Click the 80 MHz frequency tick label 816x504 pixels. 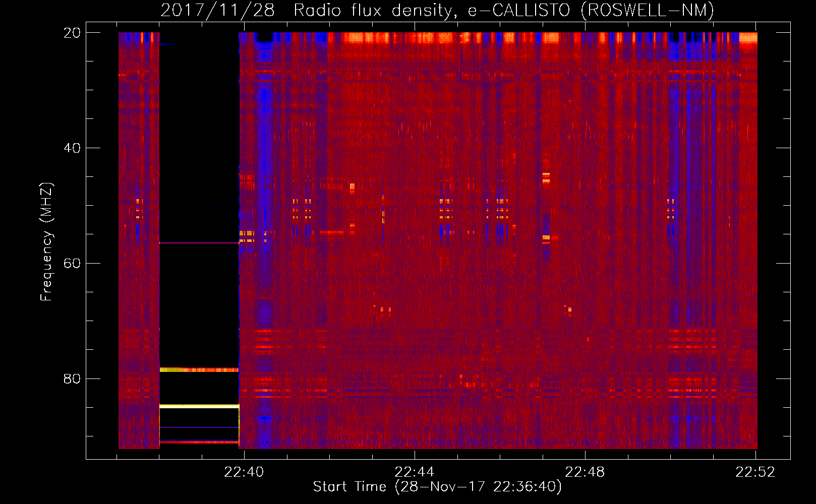click(72, 379)
